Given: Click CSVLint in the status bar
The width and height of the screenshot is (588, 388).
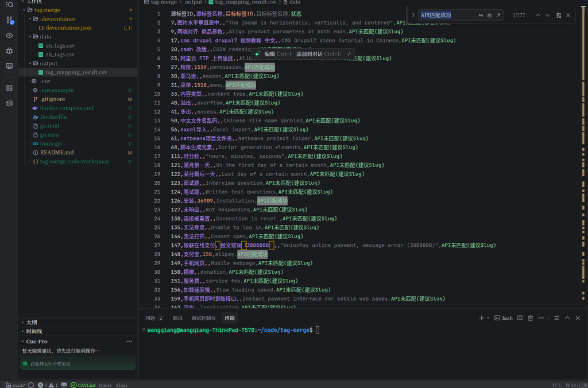Looking at the screenshot, I should (83, 385).
